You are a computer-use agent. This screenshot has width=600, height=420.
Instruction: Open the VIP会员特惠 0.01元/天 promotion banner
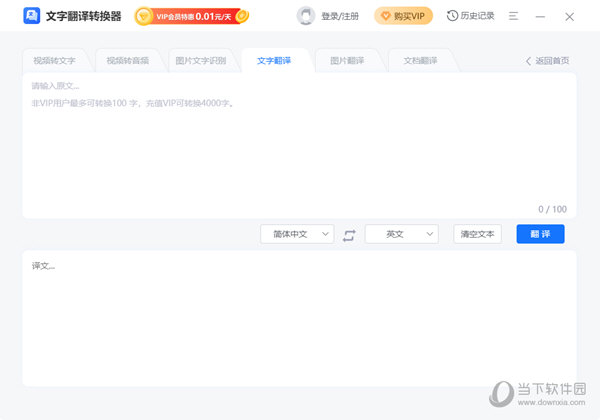[x=192, y=16]
